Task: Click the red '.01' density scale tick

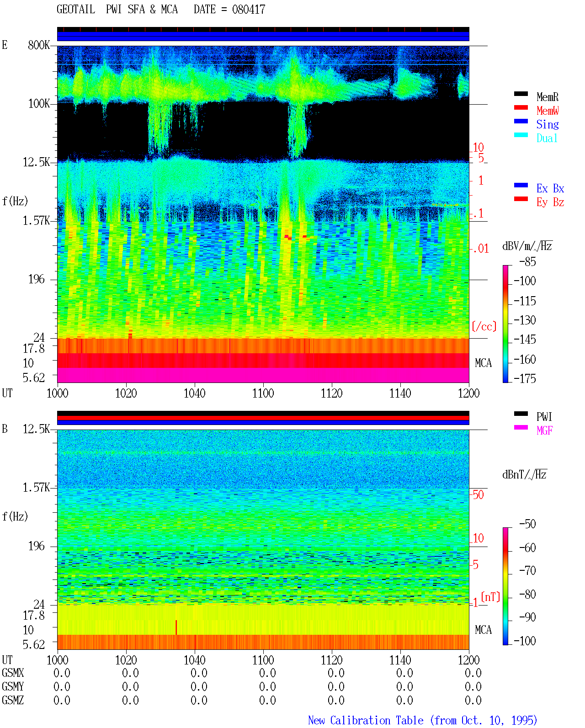Action: point(480,249)
